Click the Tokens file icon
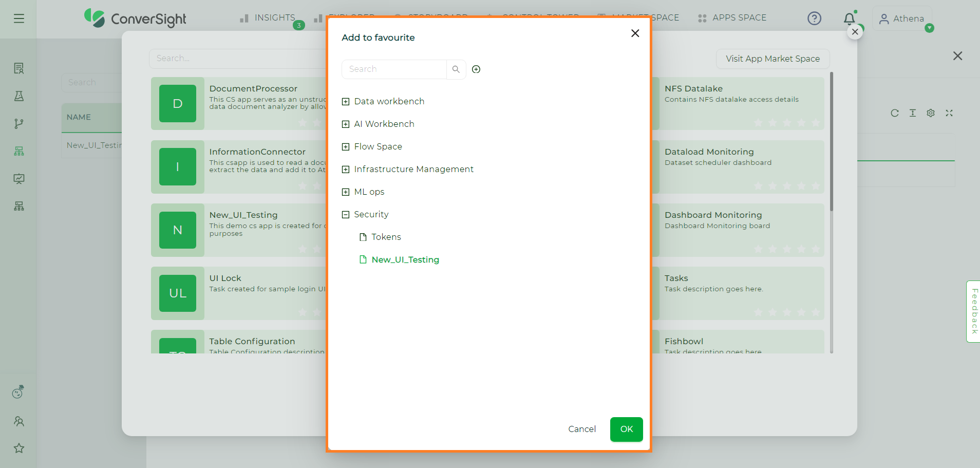This screenshot has width=980, height=468. [363, 237]
